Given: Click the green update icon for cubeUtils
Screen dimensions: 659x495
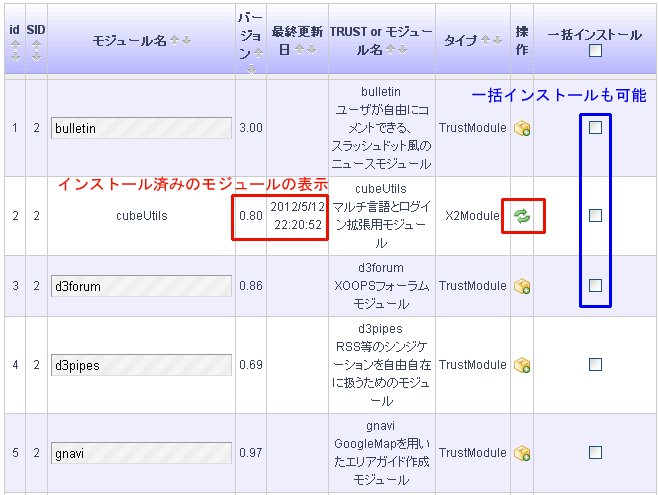Looking at the screenshot, I should pyautogui.click(x=521, y=215).
